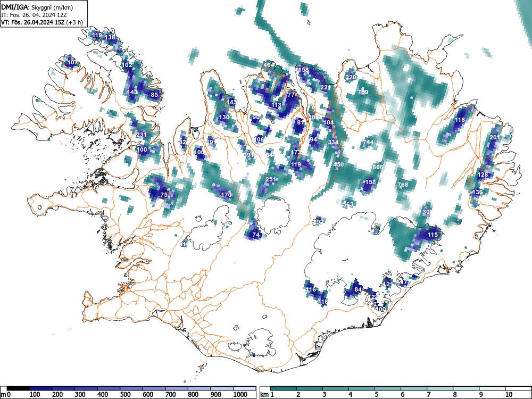This screenshot has height=399, width=532.
Task: Click the '1000' label on the meter legend
Action: click(x=240, y=395)
